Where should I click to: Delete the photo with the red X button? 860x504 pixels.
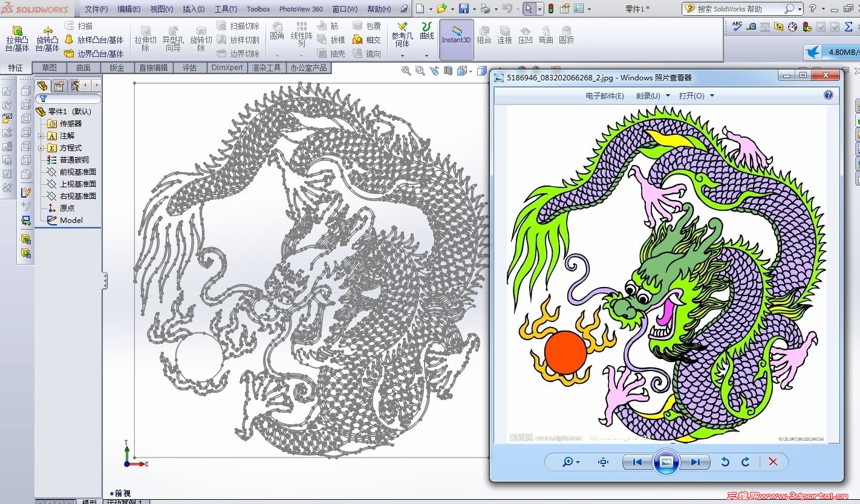pyautogui.click(x=773, y=462)
